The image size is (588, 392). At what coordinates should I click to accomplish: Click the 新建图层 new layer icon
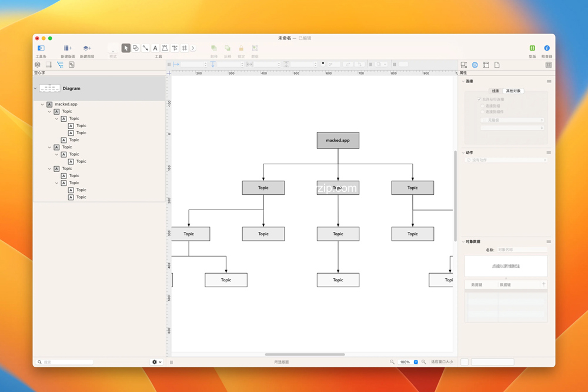click(x=87, y=48)
